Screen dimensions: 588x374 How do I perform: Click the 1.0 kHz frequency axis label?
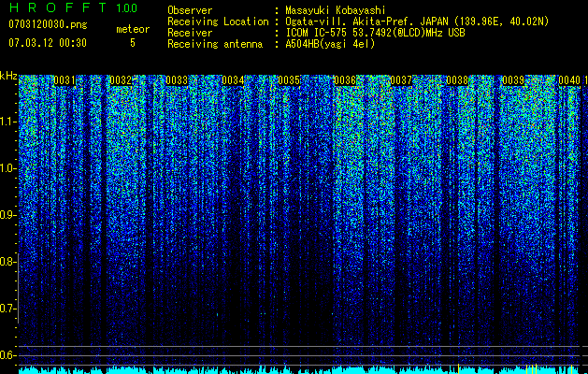(x=7, y=168)
